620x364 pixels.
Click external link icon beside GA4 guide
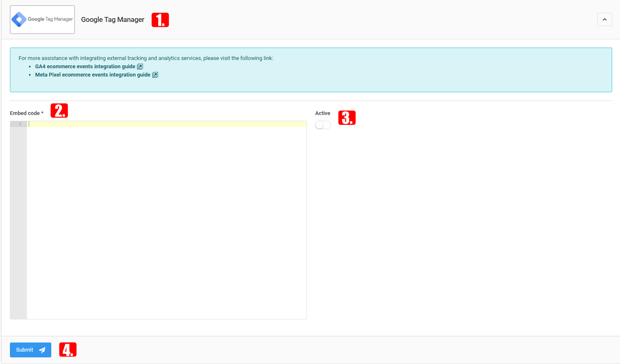pyautogui.click(x=140, y=67)
